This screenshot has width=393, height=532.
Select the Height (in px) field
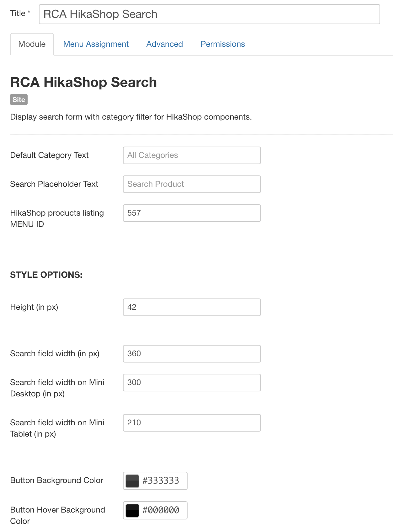192,307
